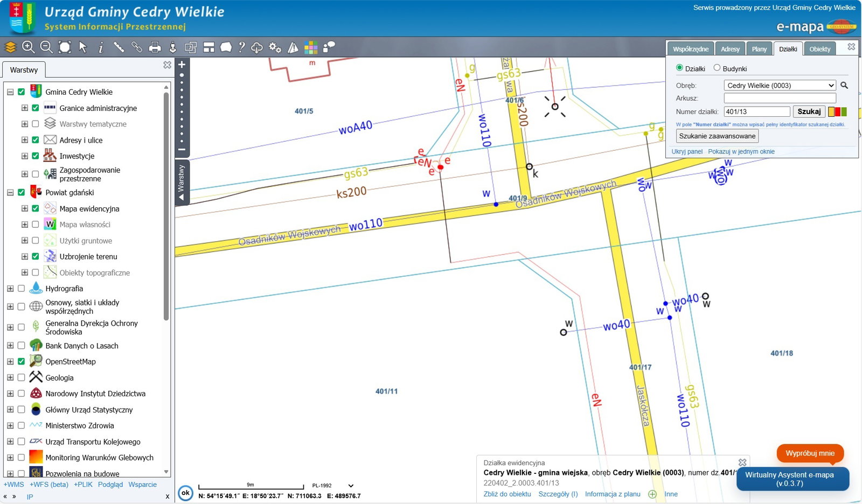The image size is (862, 504).
Task: Pick the red highlight color swatch
Action: tap(837, 112)
